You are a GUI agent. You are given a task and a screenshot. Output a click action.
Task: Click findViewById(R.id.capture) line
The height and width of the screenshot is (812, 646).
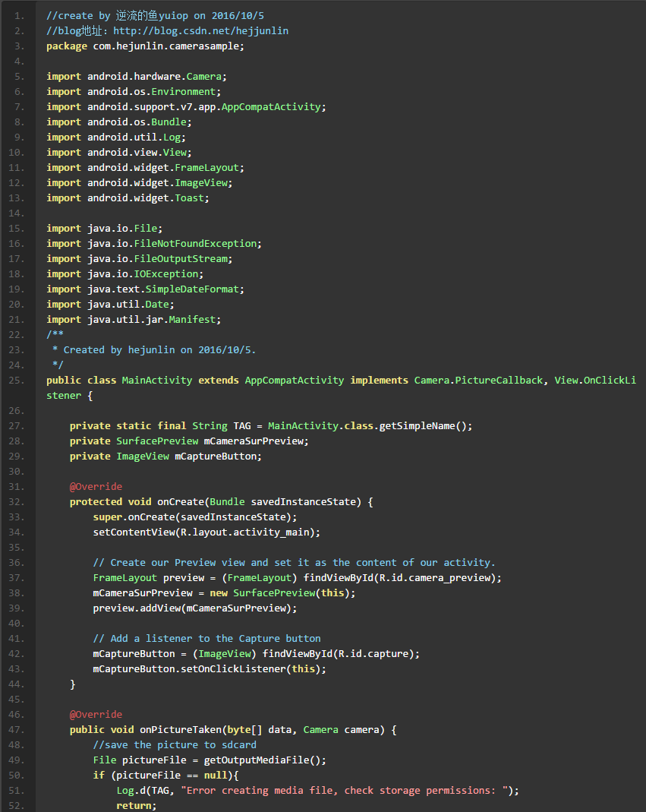click(257, 653)
